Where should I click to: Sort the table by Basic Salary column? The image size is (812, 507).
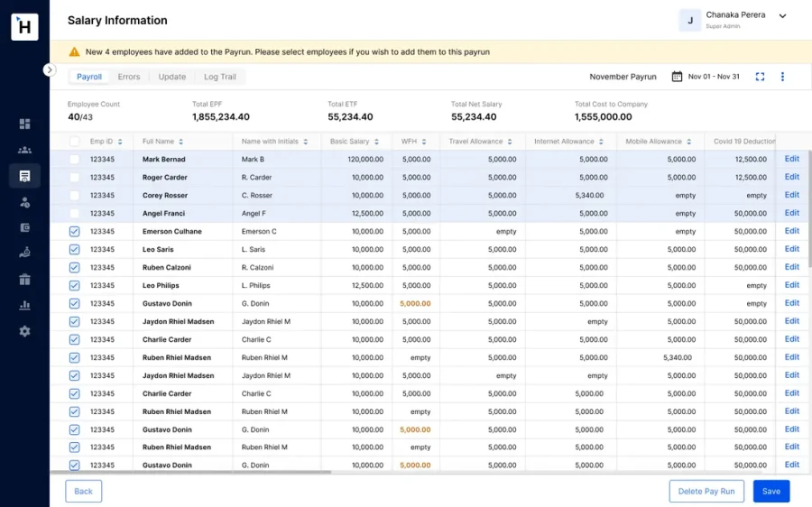pyautogui.click(x=376, y=142)
